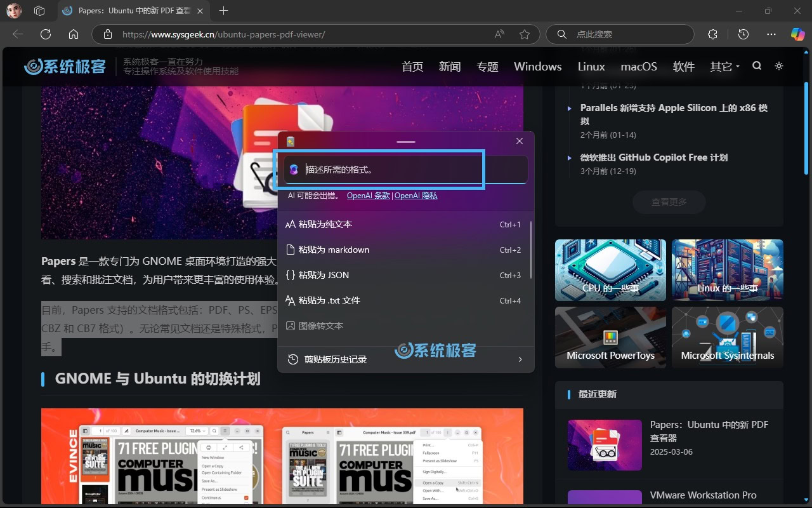Open the Microsoft PowerToys topic thumbnail
Image resolution: width=812 pixels, height=508 pixels.
[x=610, y=337]
